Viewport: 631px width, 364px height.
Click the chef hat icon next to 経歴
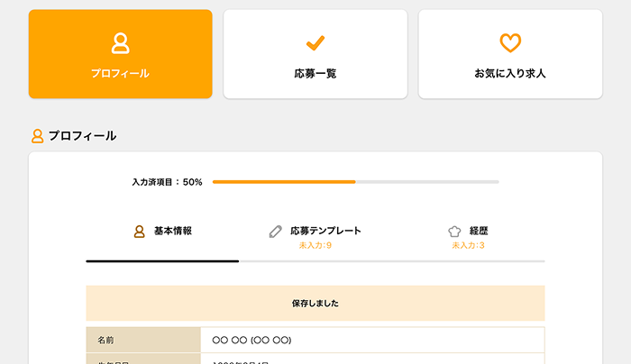tap(454, 232)
